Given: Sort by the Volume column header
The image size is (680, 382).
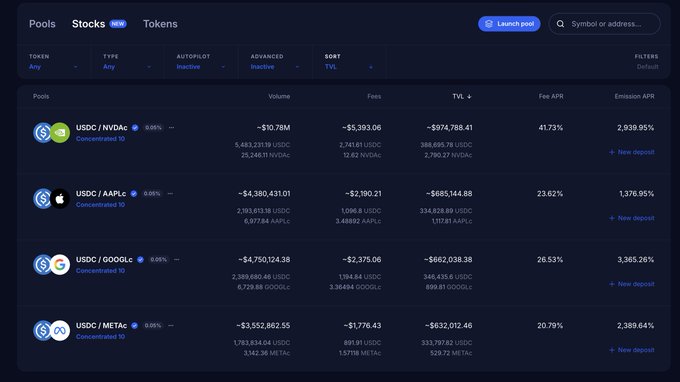Looking at the screenshot, I should [279, 96].
